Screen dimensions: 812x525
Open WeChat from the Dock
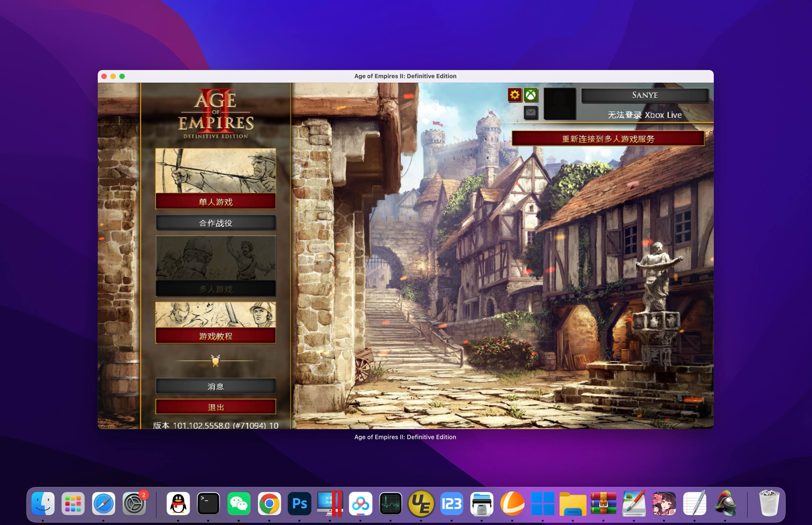click(239, 503)
